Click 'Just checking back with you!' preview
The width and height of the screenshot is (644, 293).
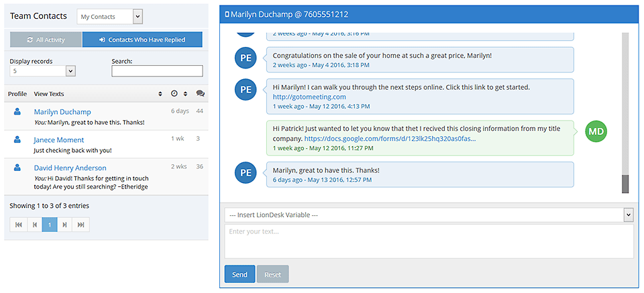click(x=72, y=151)
